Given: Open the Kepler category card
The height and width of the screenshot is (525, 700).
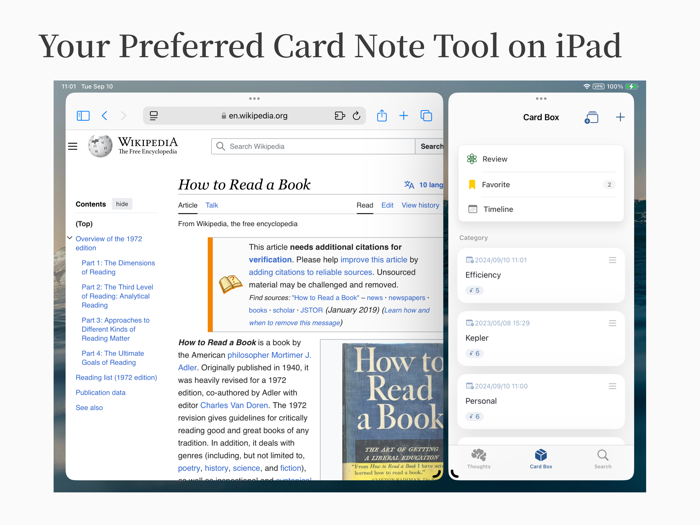Looking at the screenshot, I should [x=541, y=338].
